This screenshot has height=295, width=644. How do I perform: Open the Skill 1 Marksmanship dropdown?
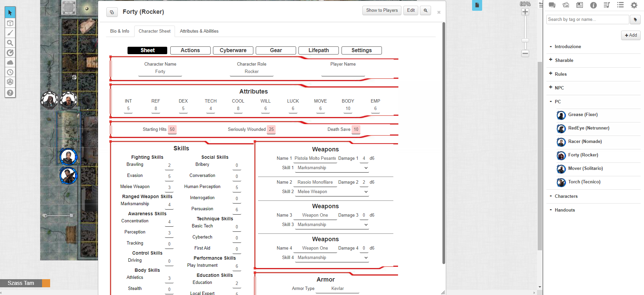tap(332, 168)
